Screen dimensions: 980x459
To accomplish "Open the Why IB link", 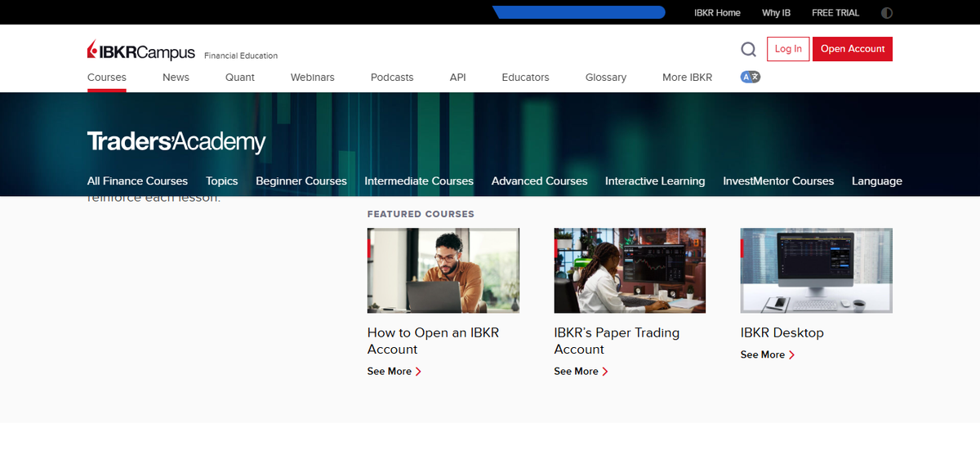I will click(x=776, y=13).
